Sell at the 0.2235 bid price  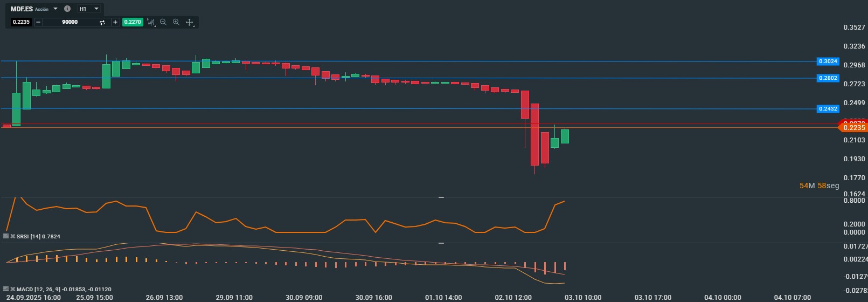pos(22,22)
